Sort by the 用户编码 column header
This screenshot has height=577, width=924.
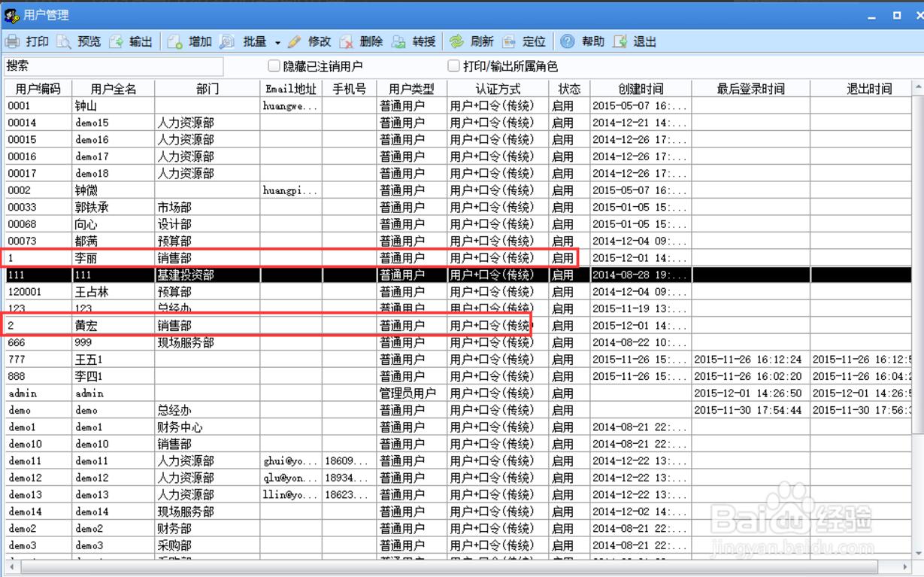[x=38, y=89]
